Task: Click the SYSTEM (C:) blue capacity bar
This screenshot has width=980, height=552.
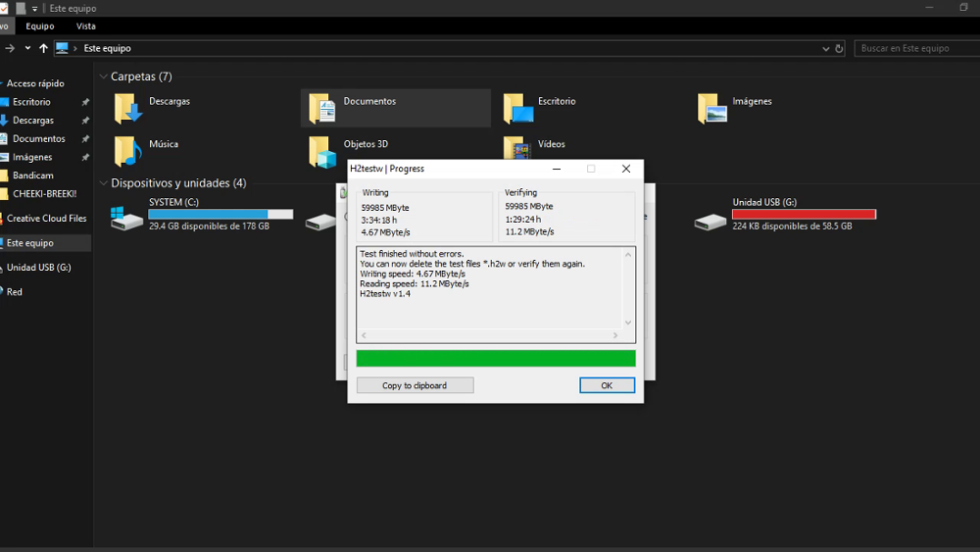Action: pyautogui.click(x=220, y=214)
